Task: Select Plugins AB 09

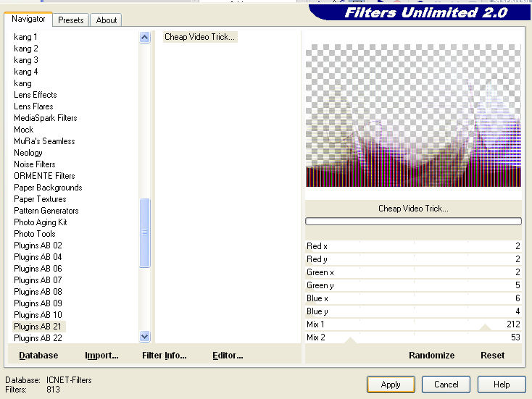Action: [38, 303]
